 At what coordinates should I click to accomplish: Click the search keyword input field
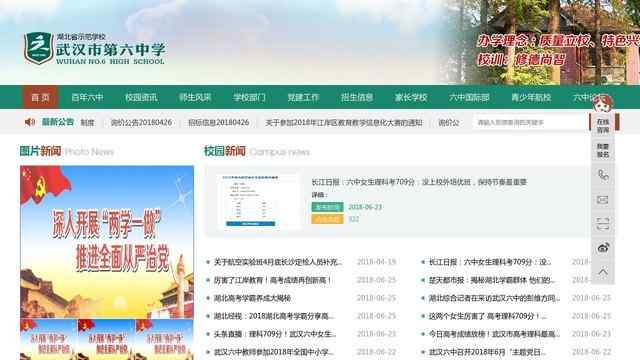[531, 122]
